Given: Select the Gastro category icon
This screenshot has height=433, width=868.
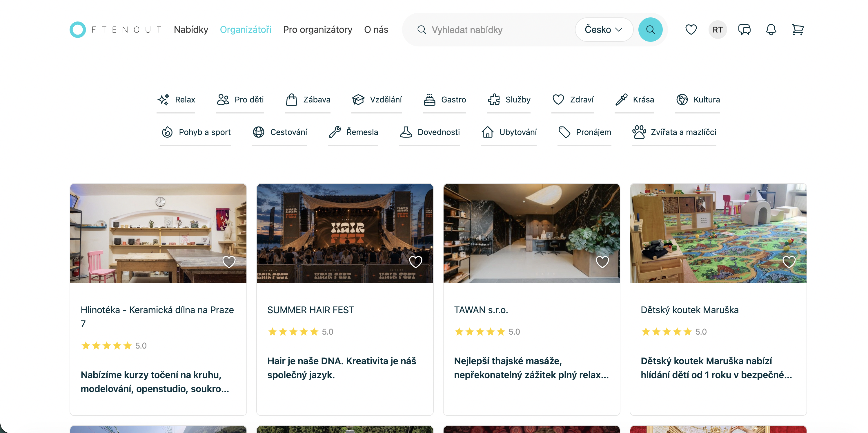Looking at the screenshot, I should pos(429,100).
